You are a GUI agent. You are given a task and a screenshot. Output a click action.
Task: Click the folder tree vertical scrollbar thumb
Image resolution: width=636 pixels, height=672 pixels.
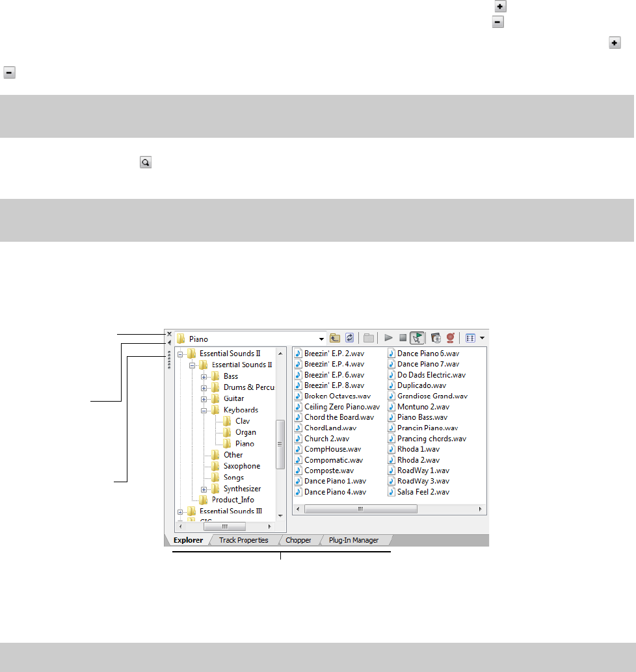(280, 445)
